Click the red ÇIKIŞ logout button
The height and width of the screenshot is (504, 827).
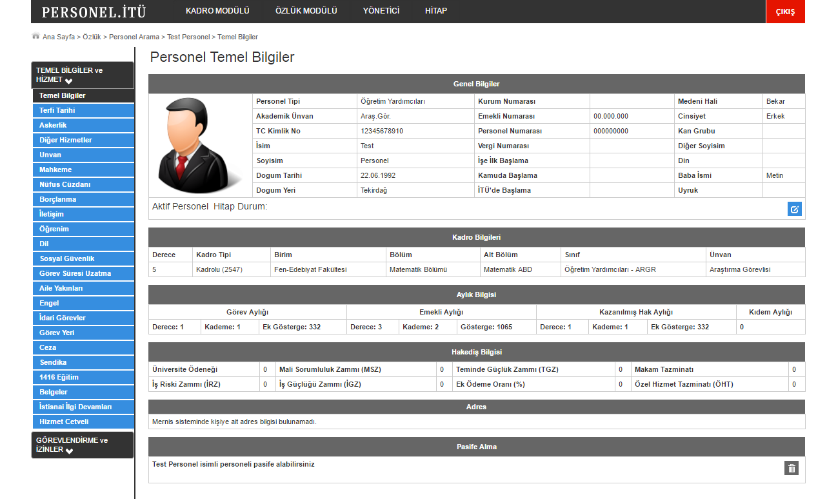coord(784,12)
